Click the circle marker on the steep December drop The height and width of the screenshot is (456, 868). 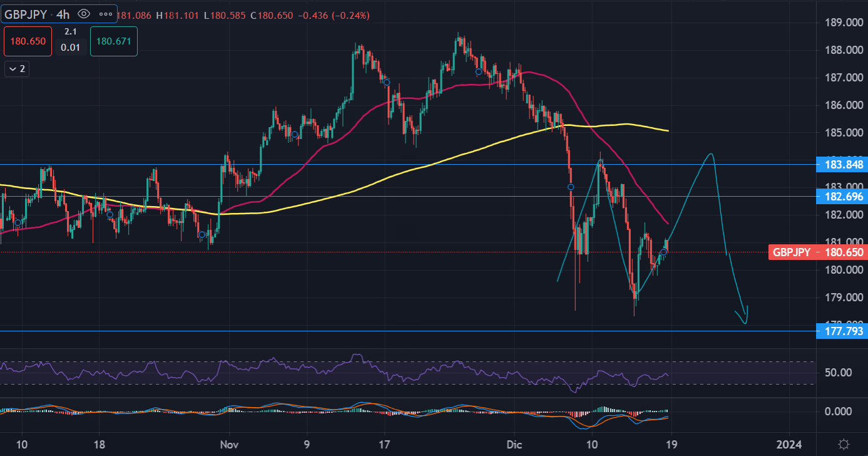(571, 187)
